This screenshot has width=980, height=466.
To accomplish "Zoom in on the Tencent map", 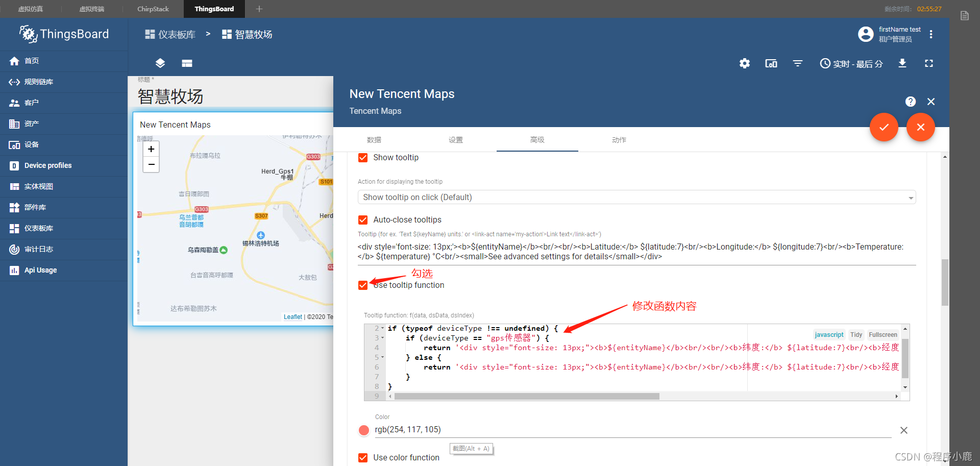I will click(151, 149).
